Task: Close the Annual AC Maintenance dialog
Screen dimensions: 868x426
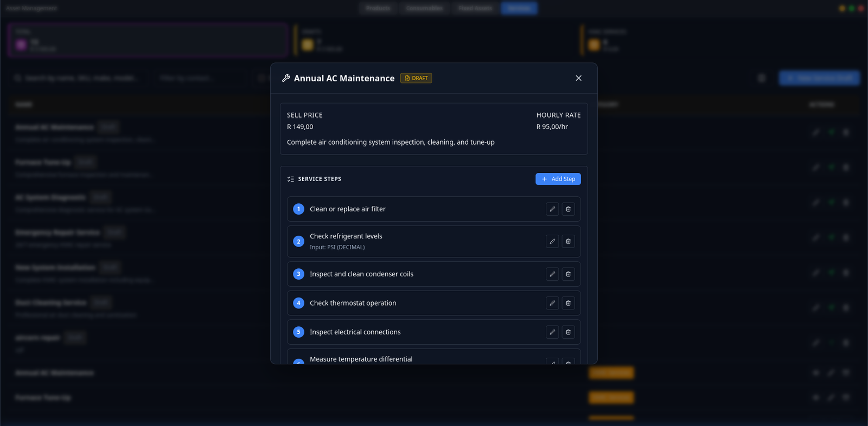Action: [x=578, y=78]
